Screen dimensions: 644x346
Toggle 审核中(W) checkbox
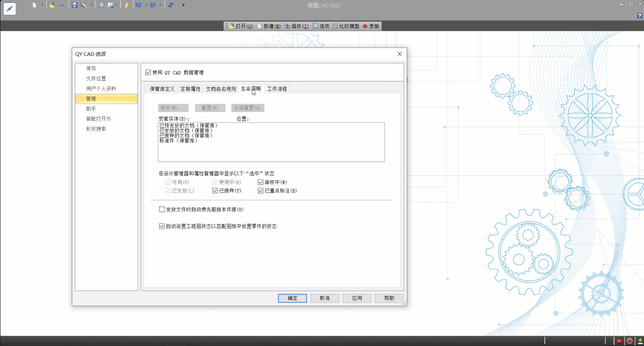click(x=260, y=182)
